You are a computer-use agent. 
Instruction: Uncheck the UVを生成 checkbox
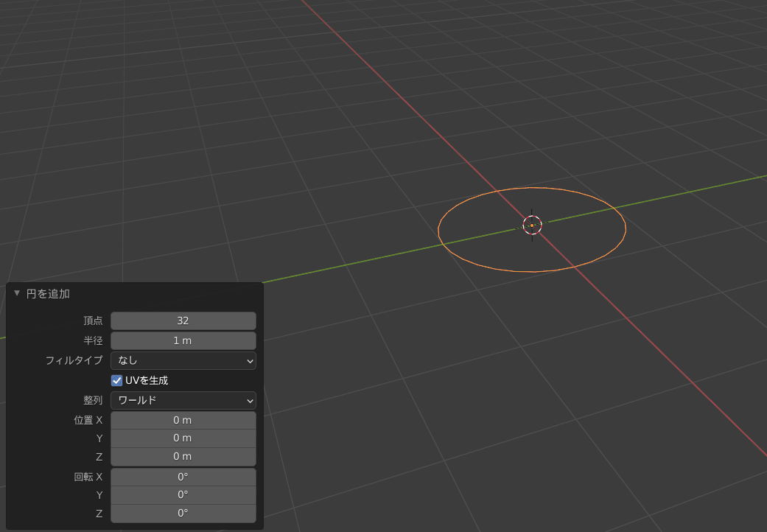coord(116,380)
